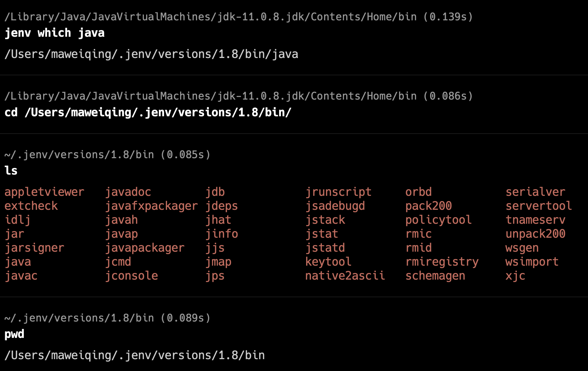Click the "keytool" file name
The image size is (588, 371).
(x=328, y=262)
